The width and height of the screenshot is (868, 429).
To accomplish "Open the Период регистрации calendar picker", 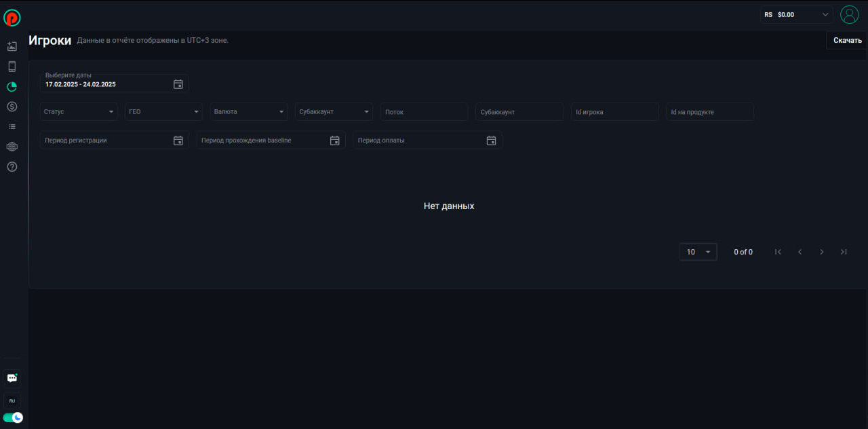I will coord(178,141).
